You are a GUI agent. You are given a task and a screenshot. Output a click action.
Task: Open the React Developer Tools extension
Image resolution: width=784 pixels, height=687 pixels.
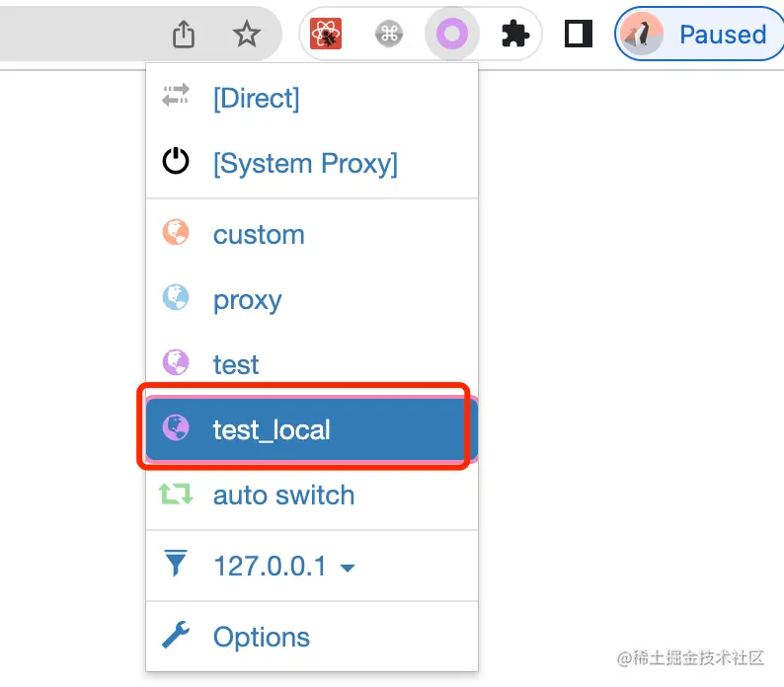click(x=326, y=34)
